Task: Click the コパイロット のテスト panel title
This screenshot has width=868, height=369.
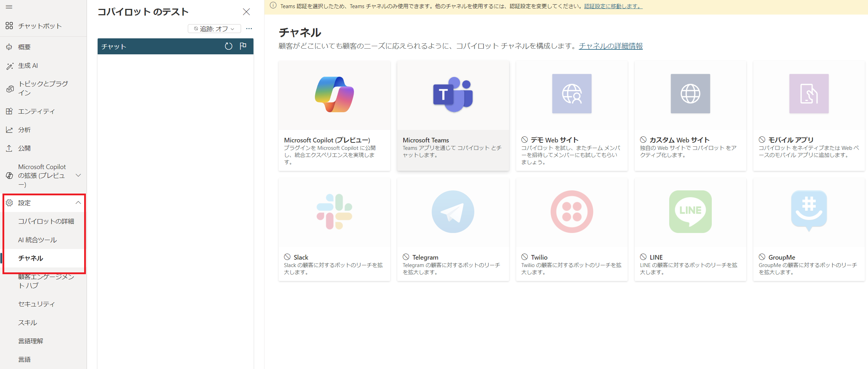Action: tap(143, 12)
